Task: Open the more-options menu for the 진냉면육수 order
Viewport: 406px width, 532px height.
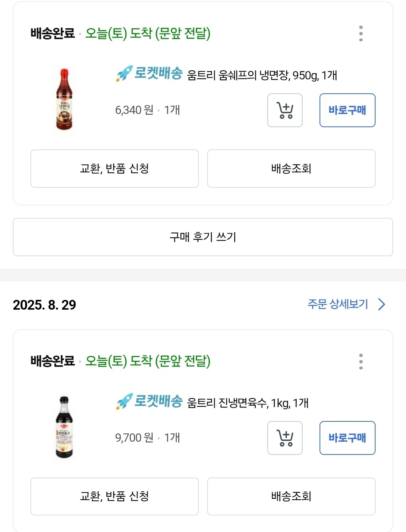Action: [x=361, y=361]
